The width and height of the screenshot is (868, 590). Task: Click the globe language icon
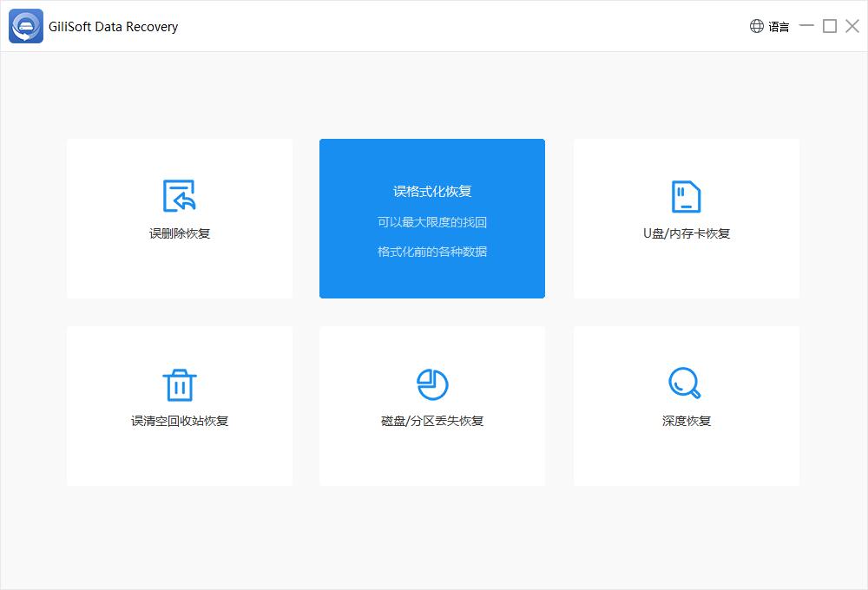pyautogui.click(x=757, y=26)
